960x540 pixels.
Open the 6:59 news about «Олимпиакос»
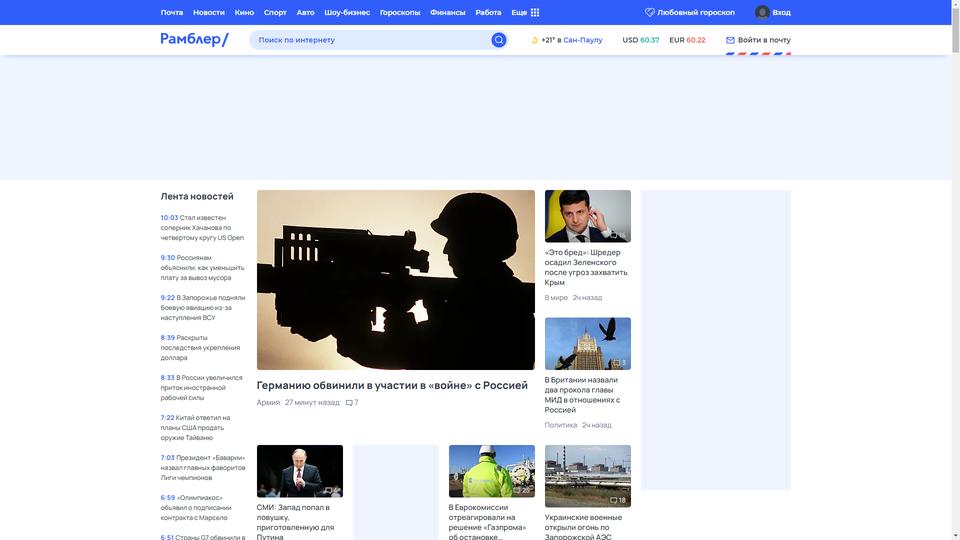point(196,508)
